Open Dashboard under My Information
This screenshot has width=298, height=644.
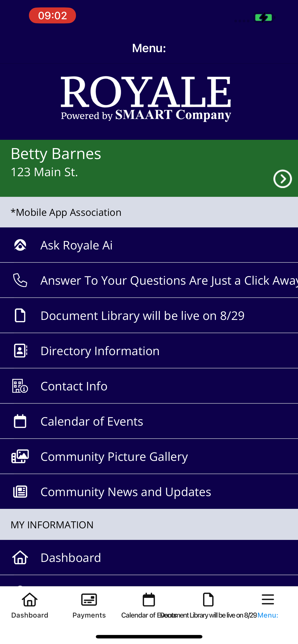pyautogui.click(x=149, y=558)
